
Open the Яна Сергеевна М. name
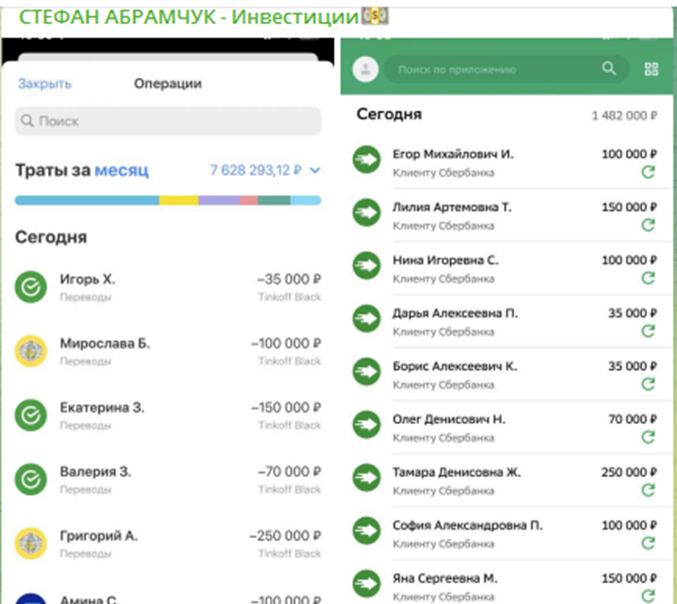pyautogui.click(x=445, y=579)
